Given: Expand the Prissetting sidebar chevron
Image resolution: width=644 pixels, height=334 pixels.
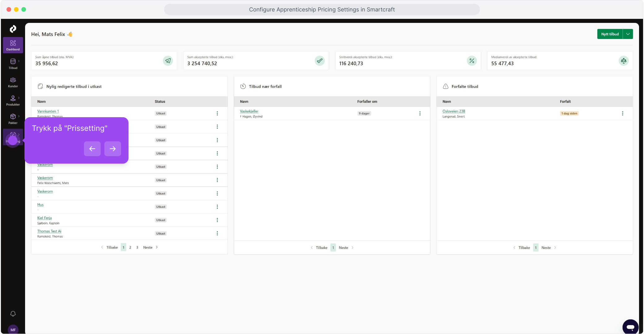Looking at the screenshot, I should point(19,135).
